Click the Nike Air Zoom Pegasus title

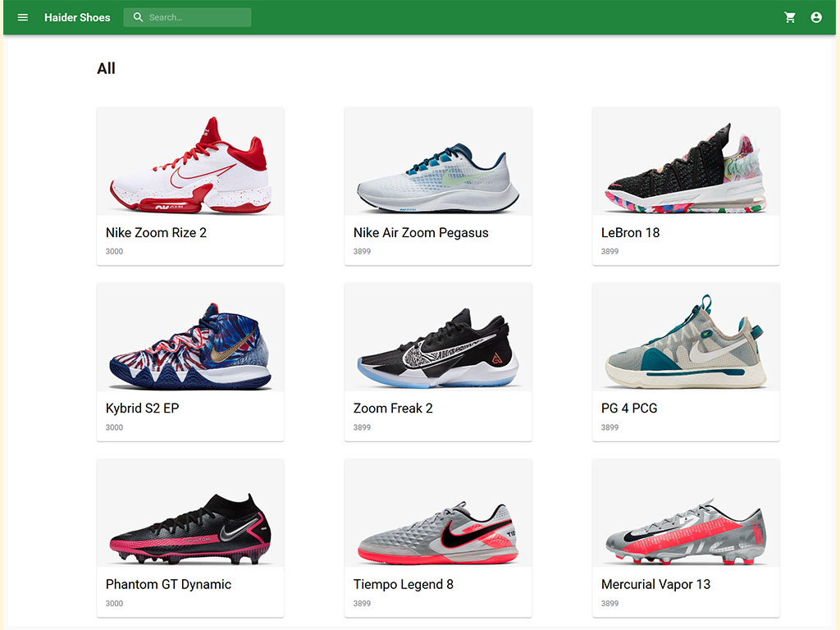(x=421, y=232)
